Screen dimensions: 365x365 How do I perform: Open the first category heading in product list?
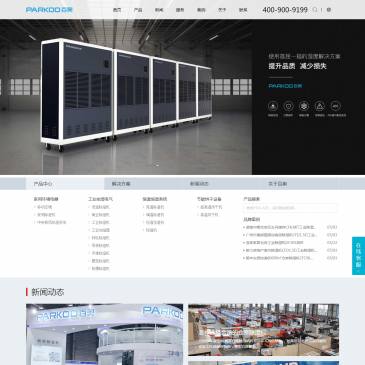tap(46, 199)
